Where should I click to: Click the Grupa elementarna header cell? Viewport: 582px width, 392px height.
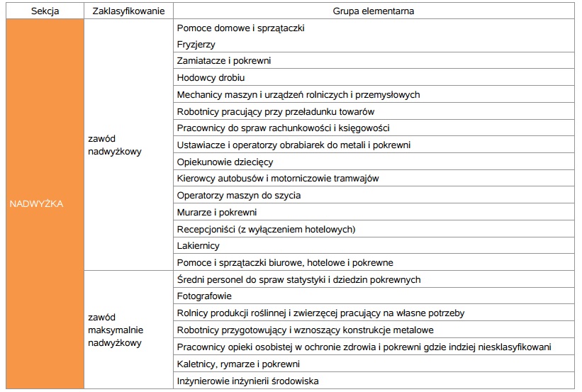(374, 11)
